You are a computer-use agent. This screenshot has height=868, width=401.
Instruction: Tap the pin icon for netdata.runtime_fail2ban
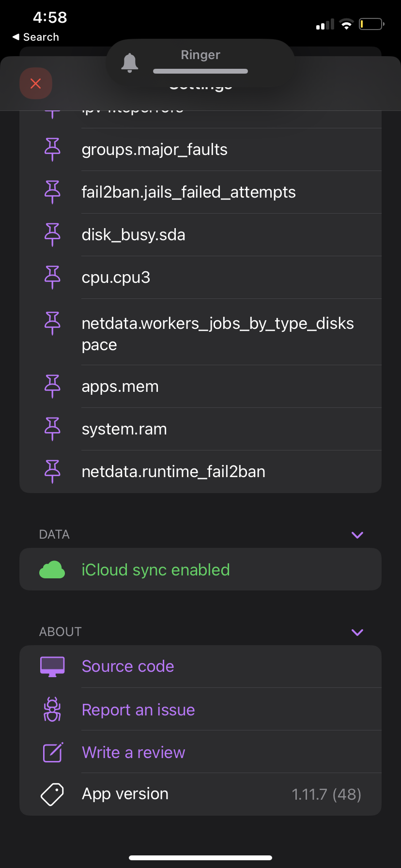click(x=52, y=472)
